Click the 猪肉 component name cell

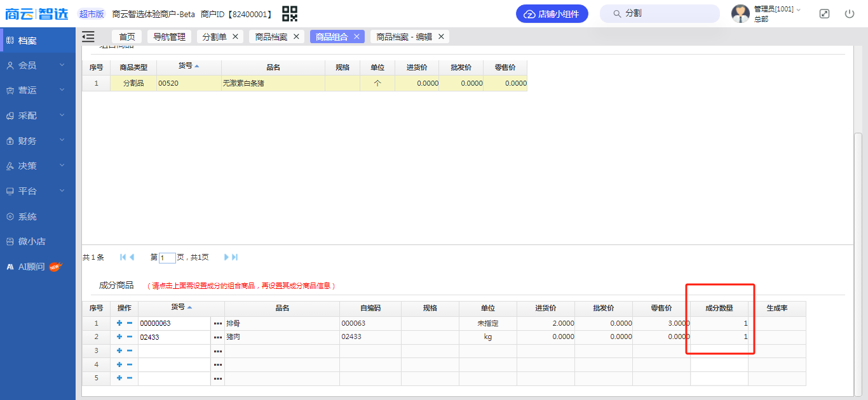pyautogui.click(x=282, y=337)
